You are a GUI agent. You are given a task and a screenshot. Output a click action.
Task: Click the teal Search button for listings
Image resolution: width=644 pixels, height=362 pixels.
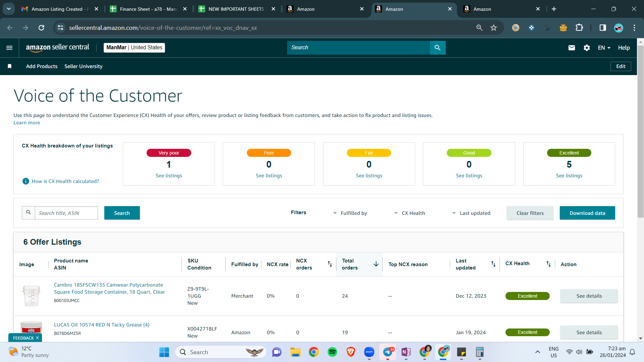(x=122, y=213)
